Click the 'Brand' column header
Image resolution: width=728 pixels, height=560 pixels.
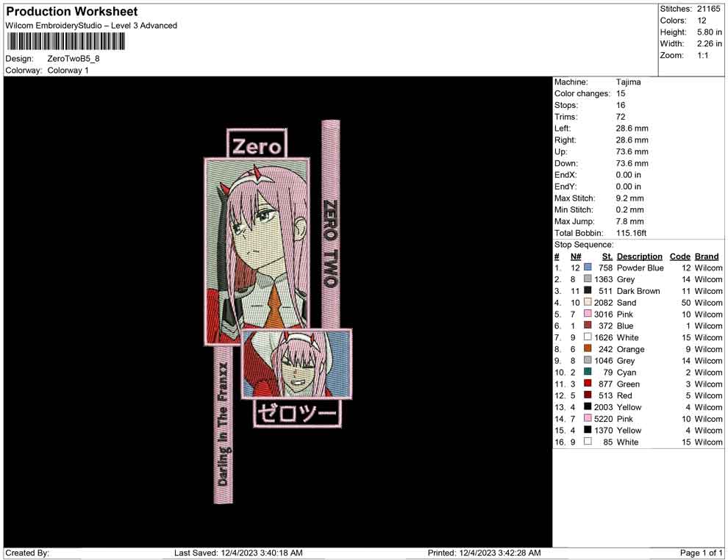(707, 256)
